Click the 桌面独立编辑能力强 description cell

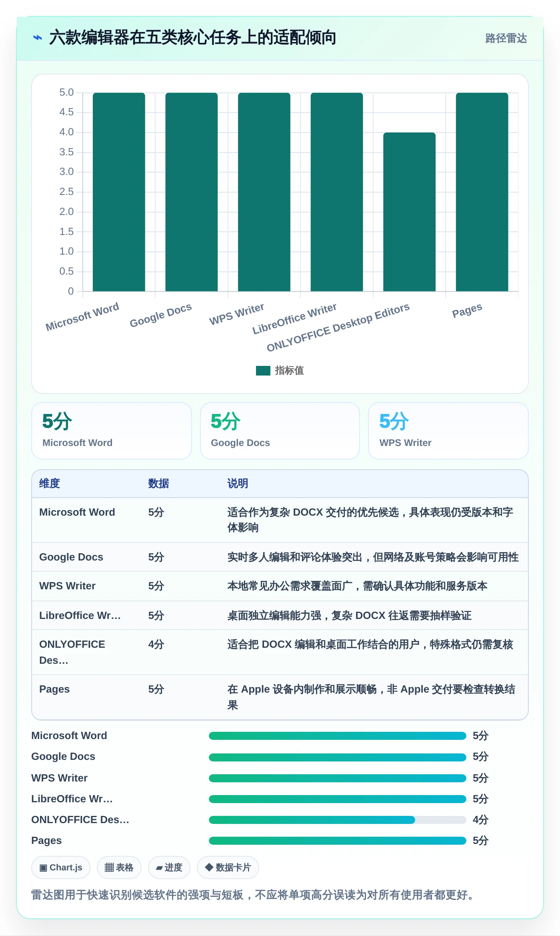coord(350,615)
